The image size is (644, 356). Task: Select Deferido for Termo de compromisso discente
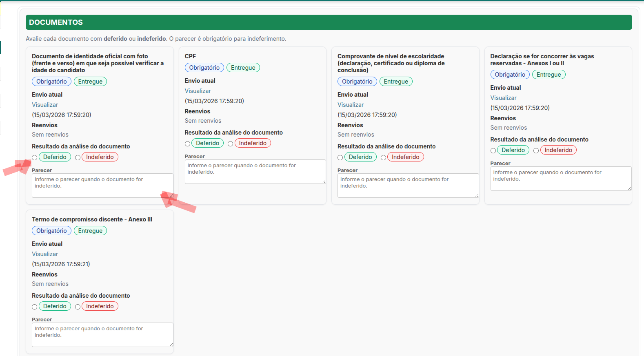pyautogui.click(x=35, y=307)
